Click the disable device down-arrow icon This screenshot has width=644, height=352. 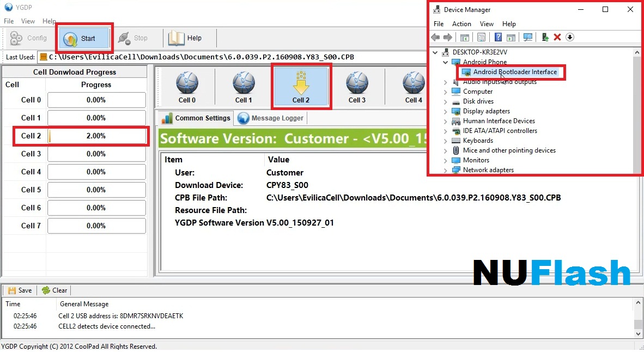click(x=570, y=38)
